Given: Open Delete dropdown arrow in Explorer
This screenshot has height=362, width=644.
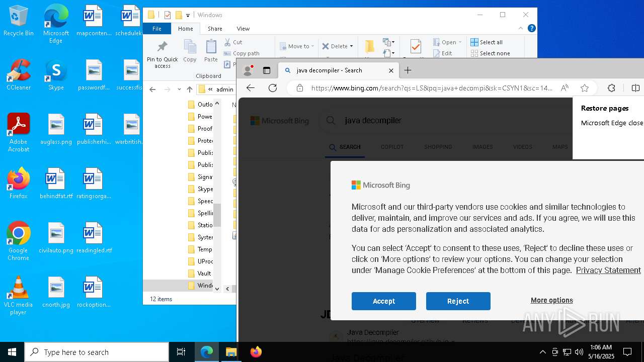Looking at the screenshot, I should coord(351,46).
